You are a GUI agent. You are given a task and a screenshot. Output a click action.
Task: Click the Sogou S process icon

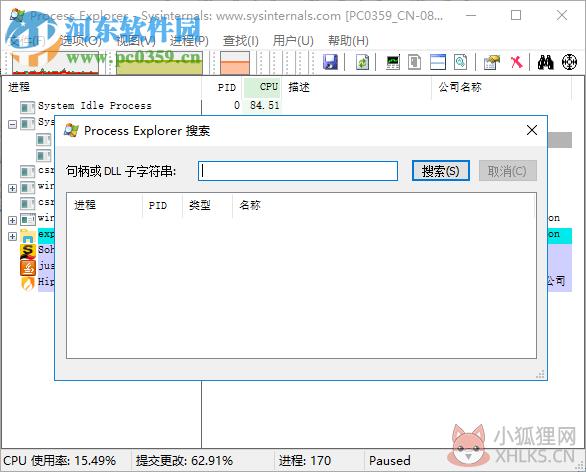[28, 251]
